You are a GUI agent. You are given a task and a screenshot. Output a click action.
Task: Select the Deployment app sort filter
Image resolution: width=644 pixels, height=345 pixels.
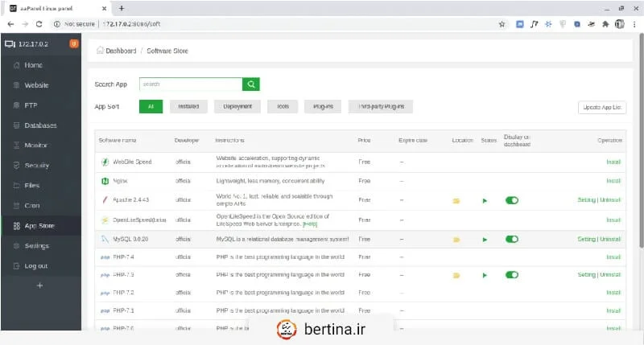(x=237, y=107)
